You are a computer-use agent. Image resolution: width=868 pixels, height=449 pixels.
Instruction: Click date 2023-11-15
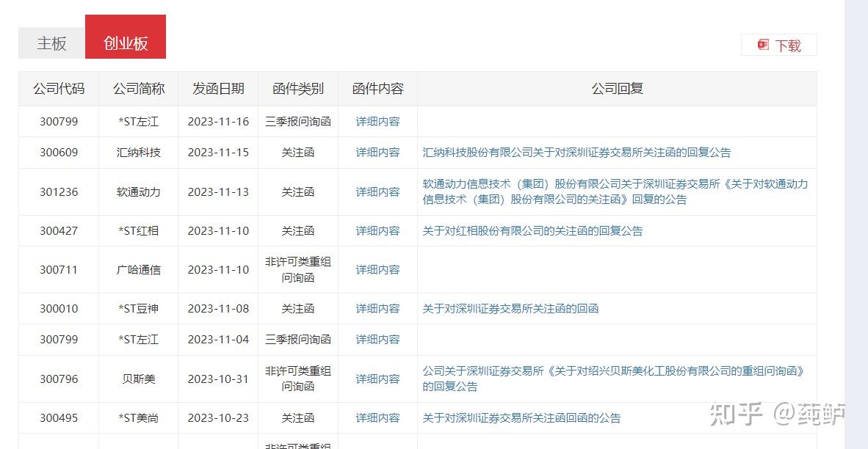218,153
